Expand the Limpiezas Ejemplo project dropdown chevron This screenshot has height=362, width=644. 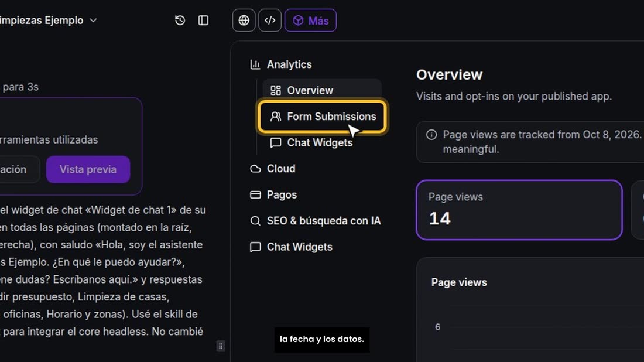93,20
